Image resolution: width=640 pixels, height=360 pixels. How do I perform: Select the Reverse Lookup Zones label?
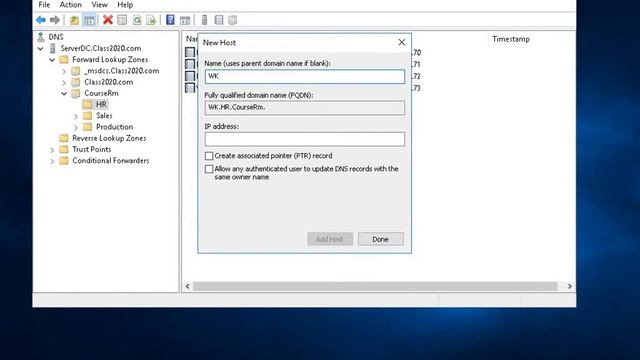click(109, 138)
